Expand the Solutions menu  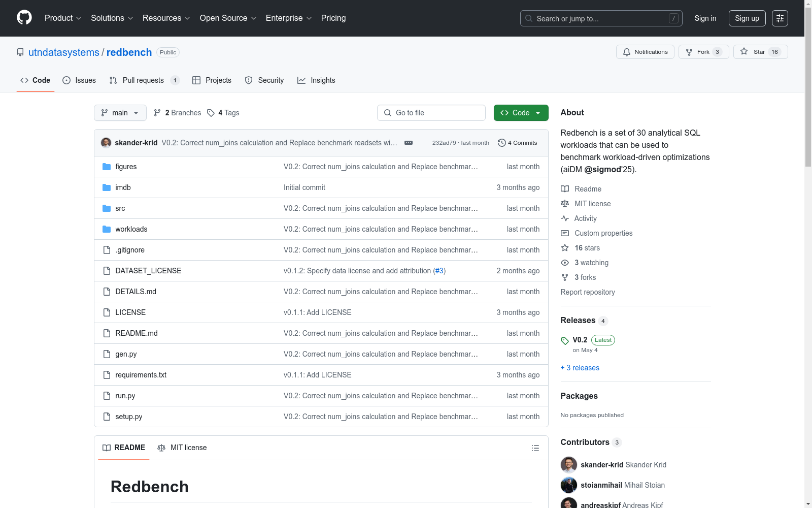(x=112, y=18)
